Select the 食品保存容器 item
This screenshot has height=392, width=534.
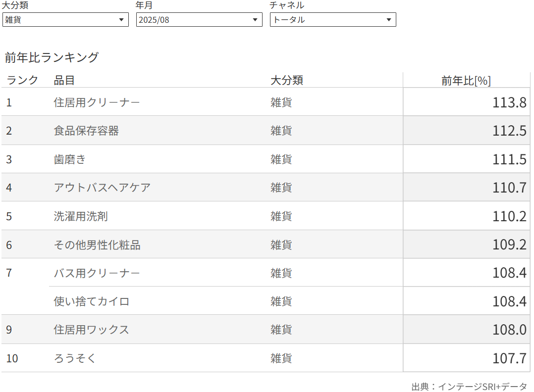(86, 131)
